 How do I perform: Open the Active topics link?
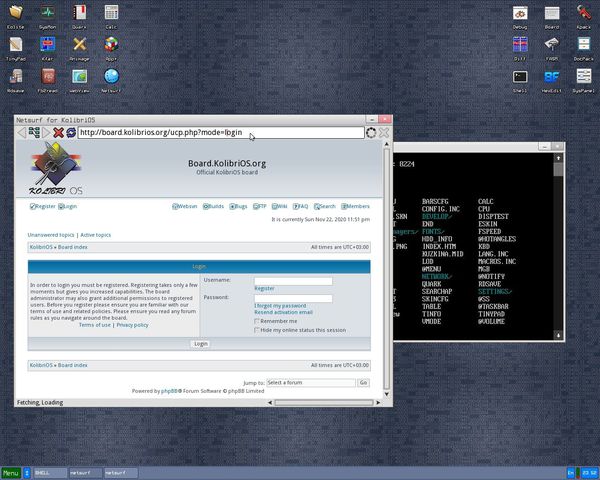[x=96, y=235]
